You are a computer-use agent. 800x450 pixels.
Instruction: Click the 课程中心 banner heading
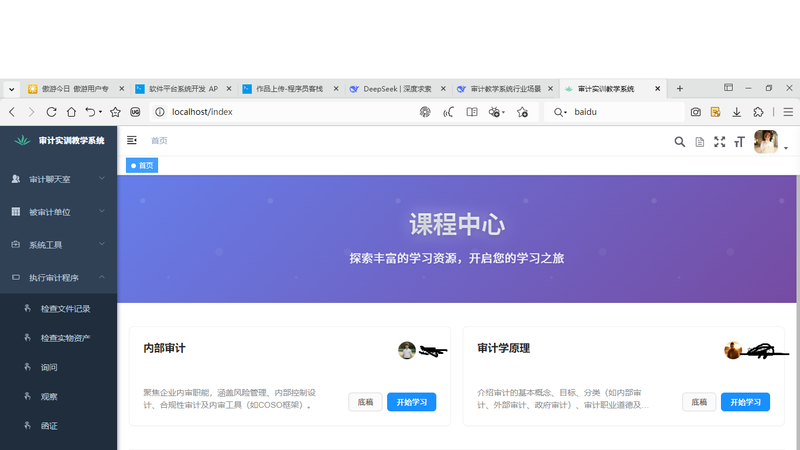pos(457,224)
